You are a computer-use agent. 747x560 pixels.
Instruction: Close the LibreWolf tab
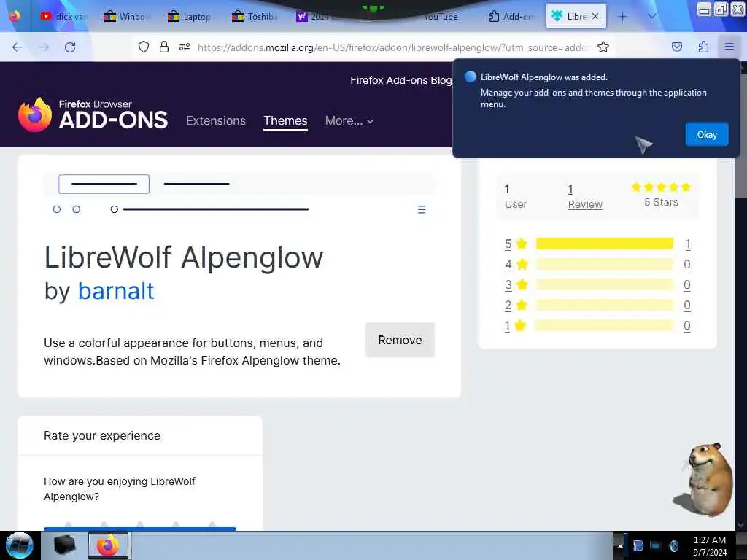595,16
